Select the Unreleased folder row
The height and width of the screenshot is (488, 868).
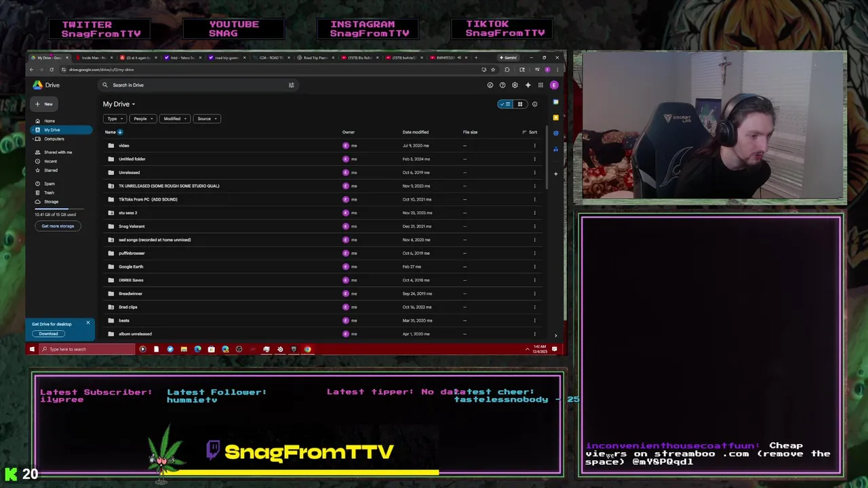[322, 172]
